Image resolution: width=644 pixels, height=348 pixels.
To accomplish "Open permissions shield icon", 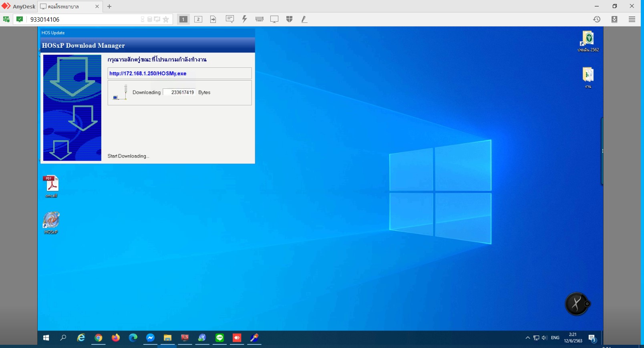I will (290, 19).
